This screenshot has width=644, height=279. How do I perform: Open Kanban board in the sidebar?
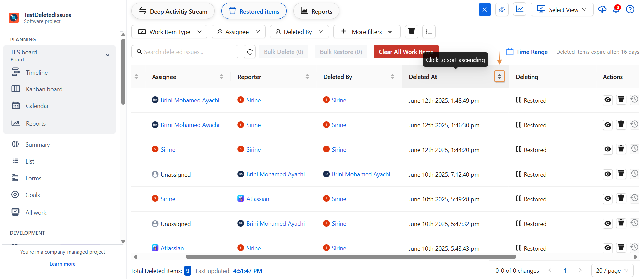click(x=44, y=89)
